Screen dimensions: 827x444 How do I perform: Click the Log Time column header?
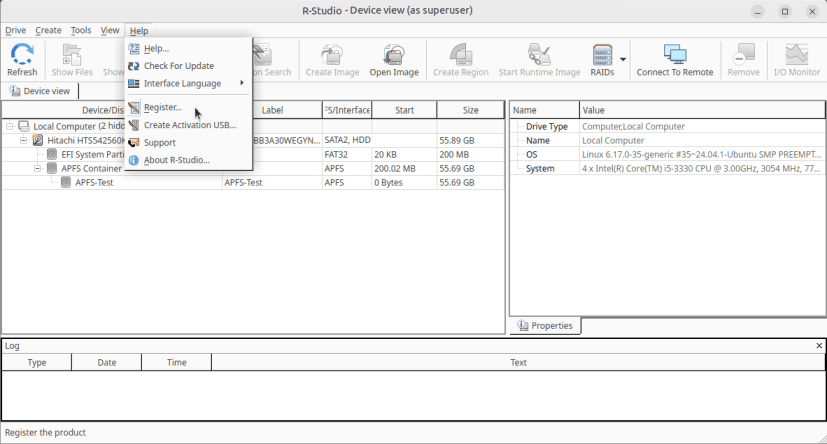[176, 362]
